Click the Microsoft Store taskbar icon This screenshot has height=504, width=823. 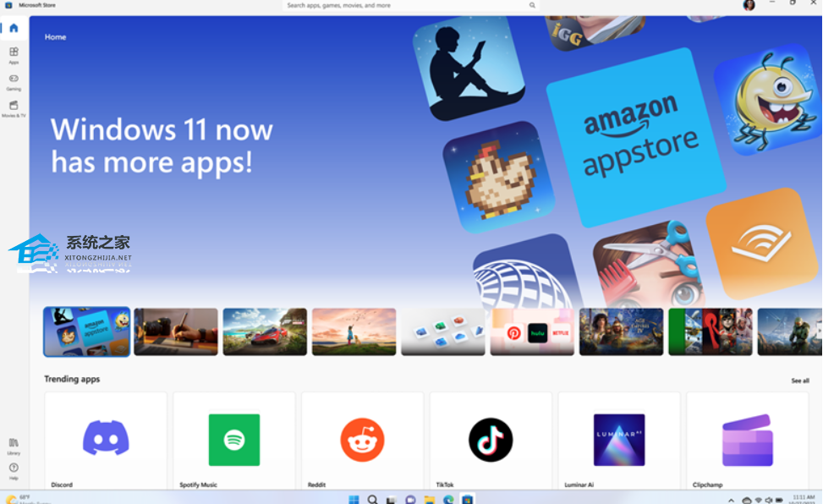(467, 499)
